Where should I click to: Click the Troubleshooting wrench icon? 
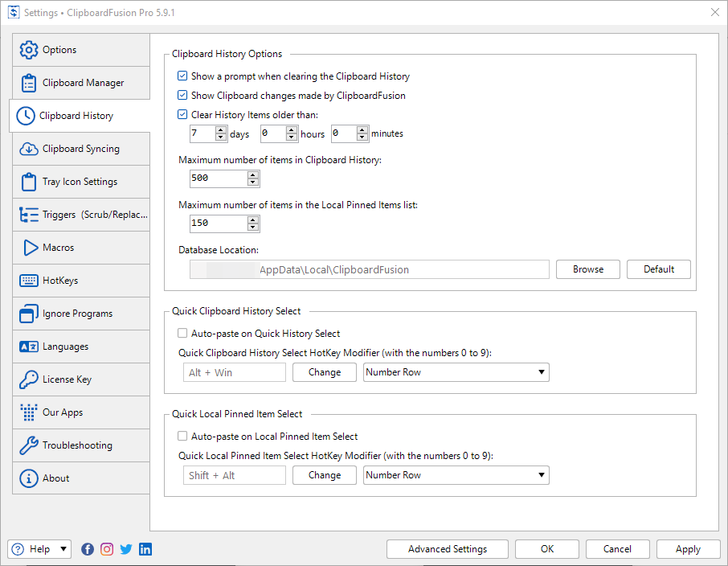[29, 445]
